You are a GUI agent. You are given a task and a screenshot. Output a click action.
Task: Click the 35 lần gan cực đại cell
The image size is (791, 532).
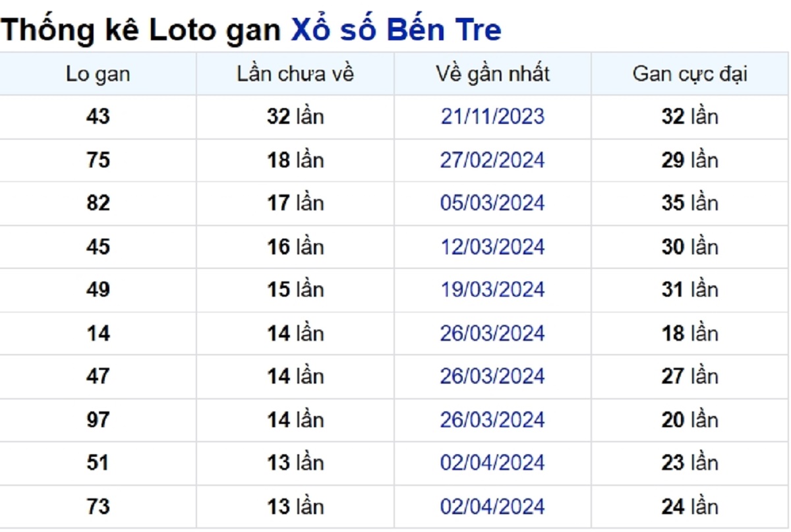[x=689, y=203]
